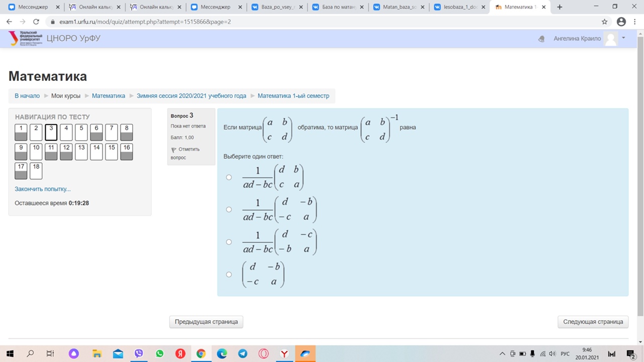Select answer 1/(ad-bc) with d -b -c a
The width and height of the screenshot is (644, 362).
point(229,209)
